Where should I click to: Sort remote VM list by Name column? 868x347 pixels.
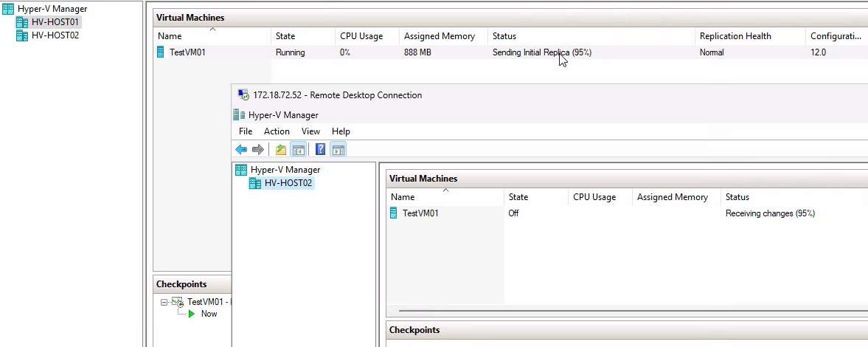(x=445, y=197)
